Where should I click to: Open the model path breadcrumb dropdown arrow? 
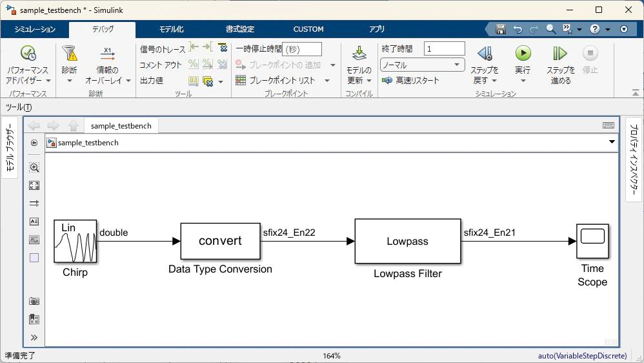pos(612,142)
